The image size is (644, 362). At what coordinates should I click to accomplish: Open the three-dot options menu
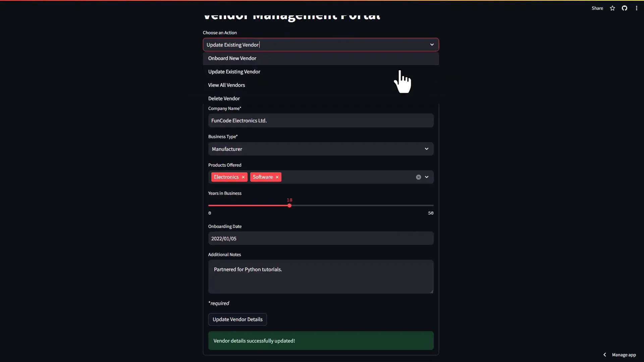coord(637,8)
